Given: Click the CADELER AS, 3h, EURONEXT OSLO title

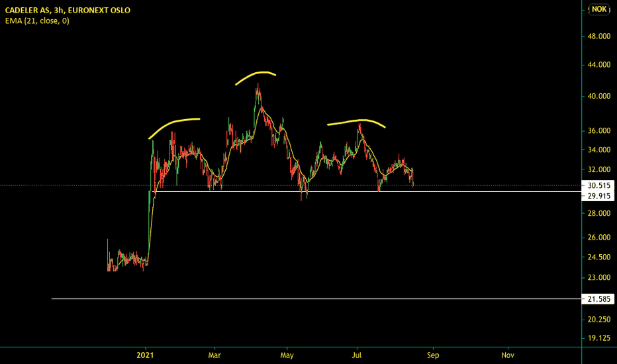Looking at the screenshot, I should coord(68,10).
